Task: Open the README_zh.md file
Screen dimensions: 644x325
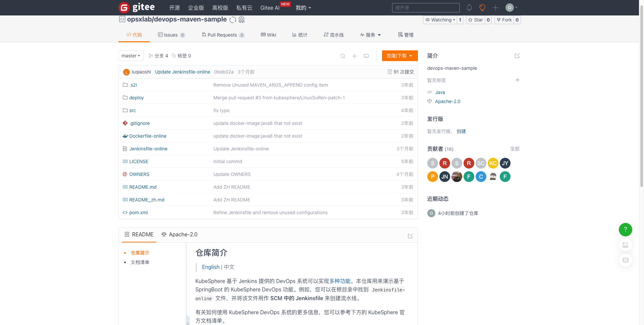Action: click(x=147, y=200)
